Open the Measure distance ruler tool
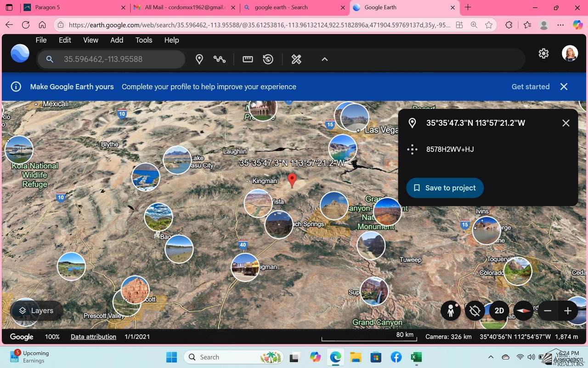The width and height of the screenshot is (588, 368). (248, 59)
